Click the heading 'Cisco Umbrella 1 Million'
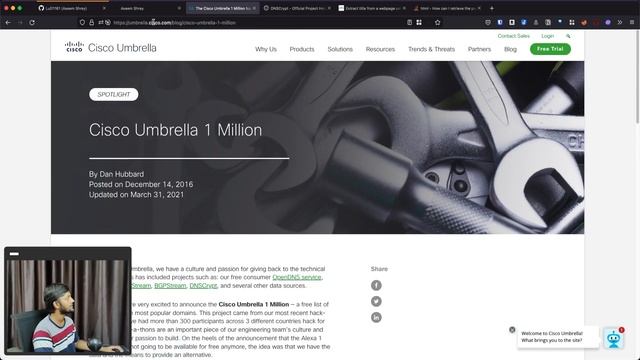The image size is (640, 360). [x=176, y=130]
